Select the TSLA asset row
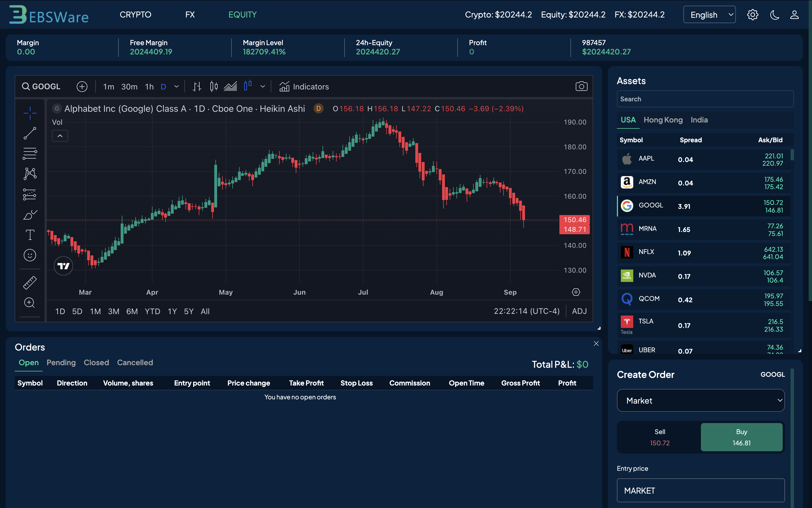812x508 pixels. point(704,325)
